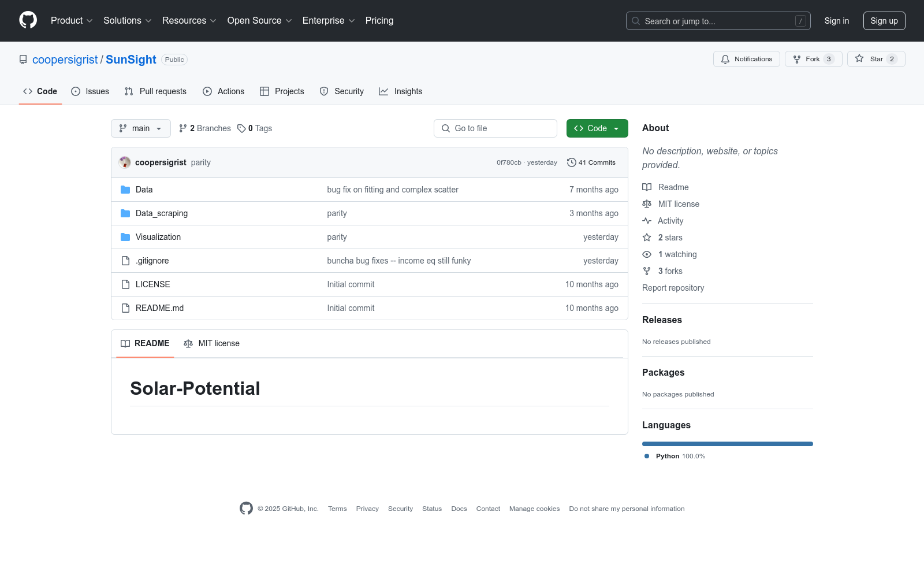Click the Sign up button

coord(884,21)
